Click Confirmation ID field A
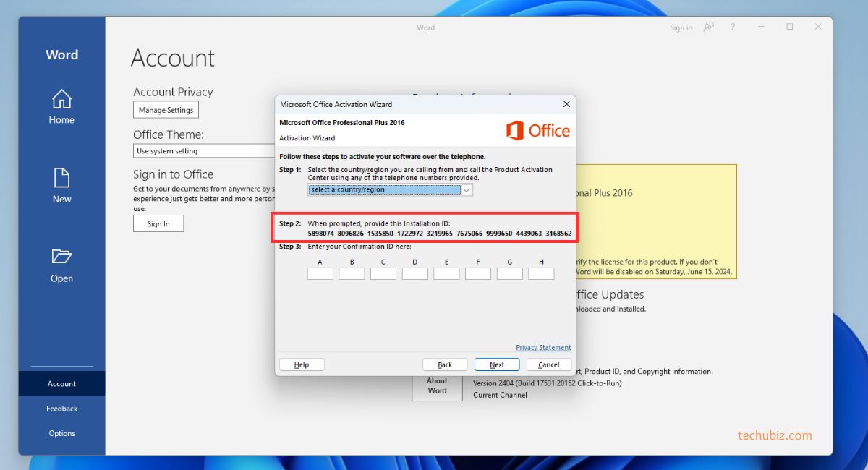The width and height of the screenshot is (868, 470). coord(320,274)
